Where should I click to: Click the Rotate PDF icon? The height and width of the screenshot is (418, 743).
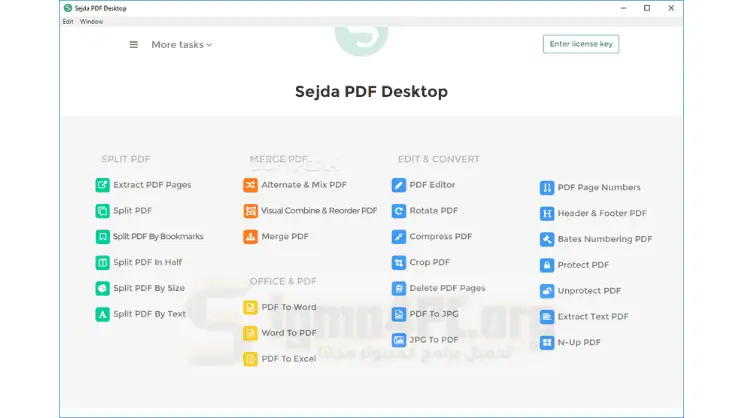coord(399,211)
